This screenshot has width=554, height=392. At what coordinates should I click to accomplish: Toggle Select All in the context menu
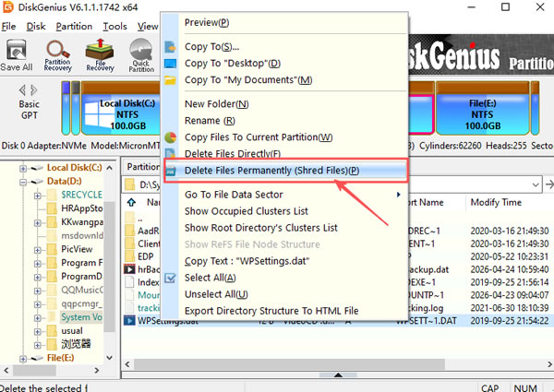210,278
